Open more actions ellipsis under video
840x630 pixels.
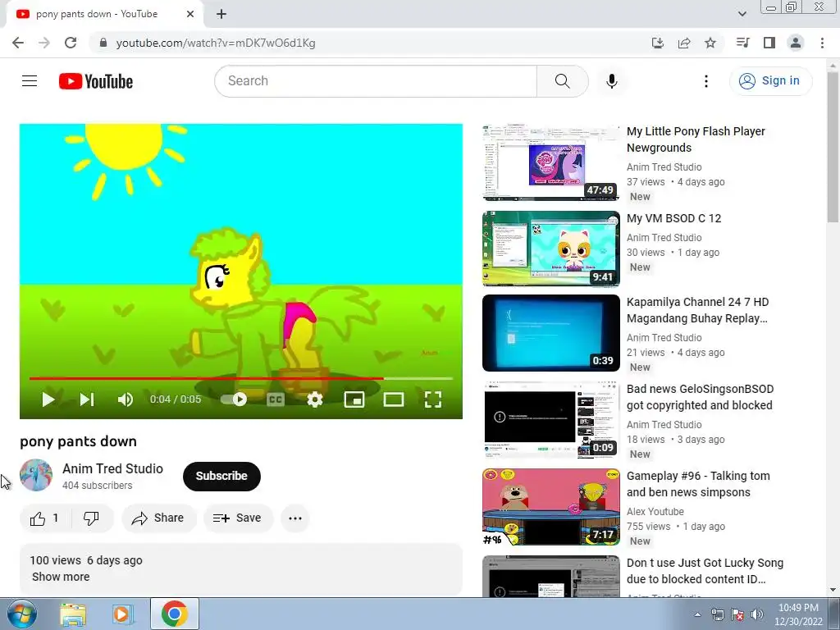pos(295,518)
